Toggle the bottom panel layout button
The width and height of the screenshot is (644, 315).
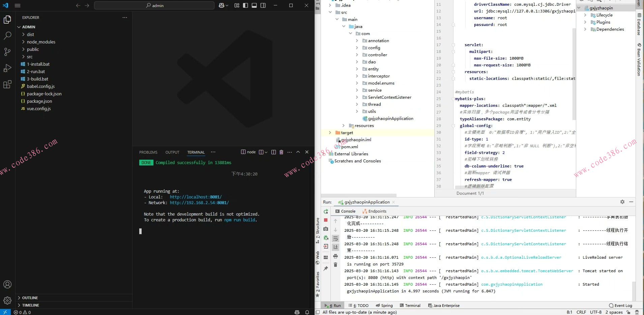(x=254, y=5)
